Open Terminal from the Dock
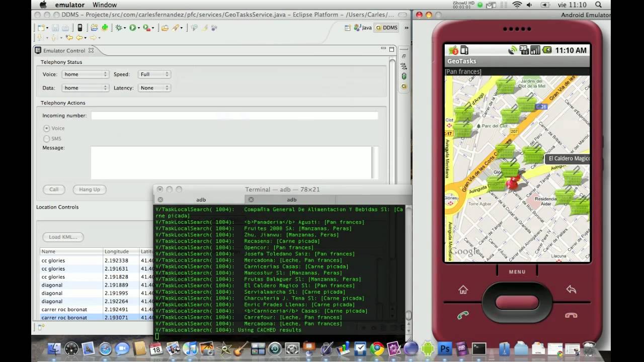Screen dimensions: 644x362 (x=478, y=348)
